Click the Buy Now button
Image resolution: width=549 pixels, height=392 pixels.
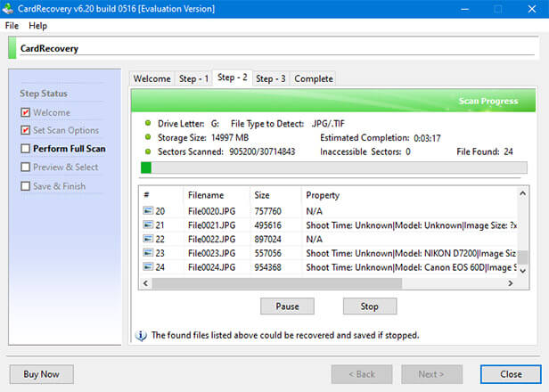pos(41,374)
